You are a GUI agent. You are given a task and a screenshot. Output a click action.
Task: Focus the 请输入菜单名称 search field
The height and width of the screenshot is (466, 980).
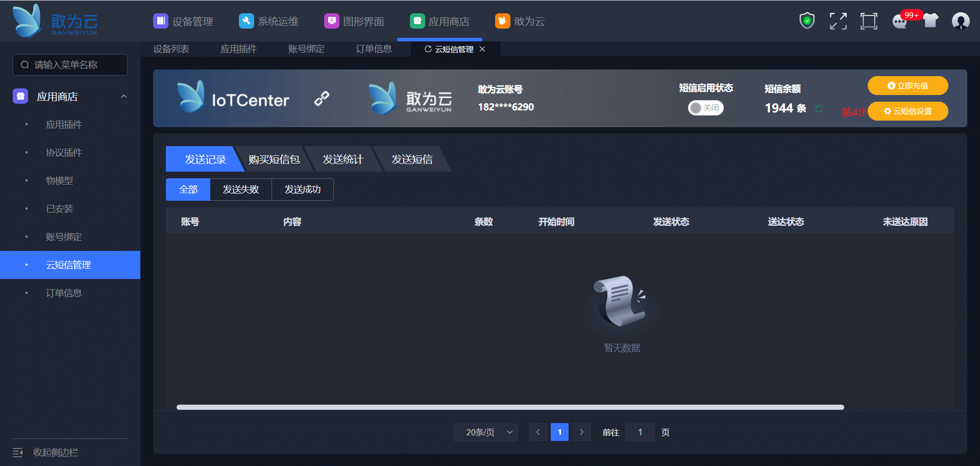click(x=70, y=65)
